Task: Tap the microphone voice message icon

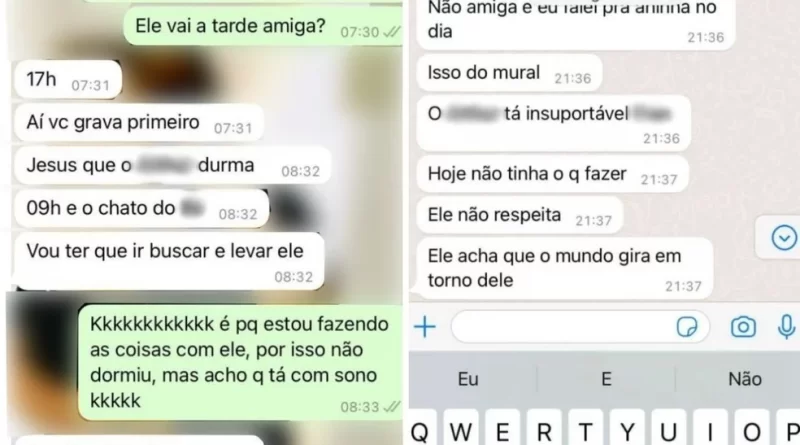Action: [786, 327]
